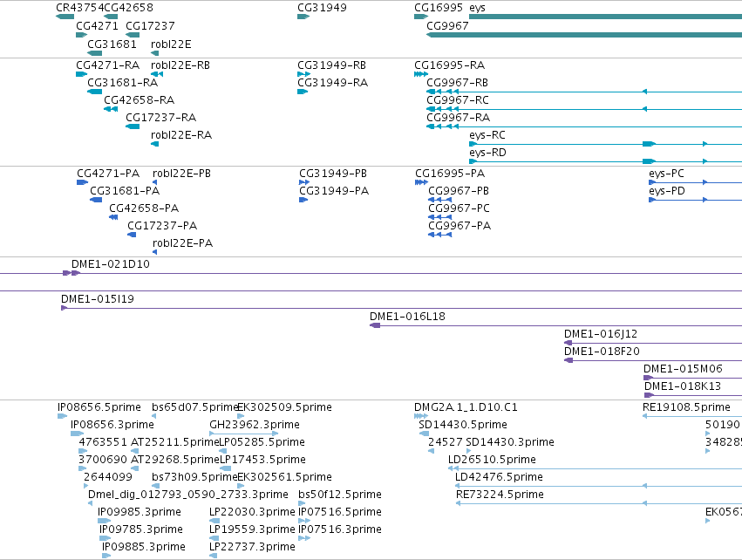Select clone DME1-018F20
This screenshot has width=742, height=560.
point(602,352)
